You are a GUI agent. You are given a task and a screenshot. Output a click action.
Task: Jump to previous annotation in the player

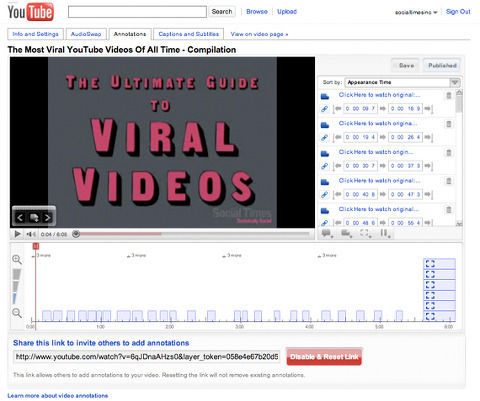[x=20, y=218]
